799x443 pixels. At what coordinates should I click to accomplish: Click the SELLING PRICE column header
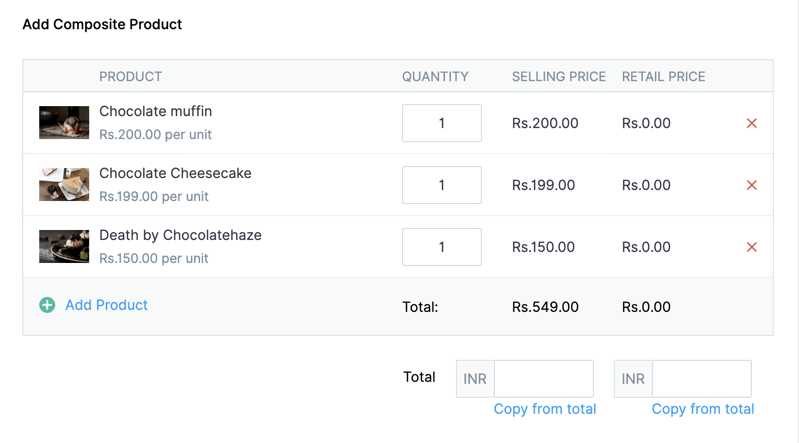558,76
